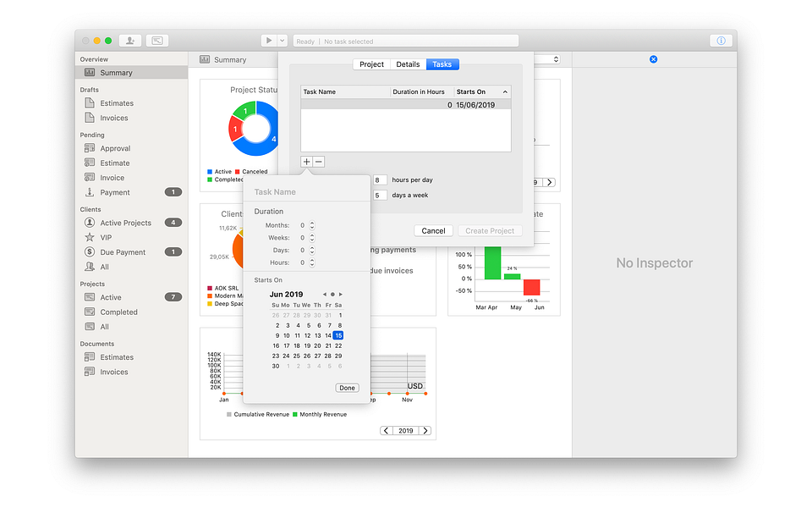
Task: Adjust the Hours stepper
Action: [312, 262]
